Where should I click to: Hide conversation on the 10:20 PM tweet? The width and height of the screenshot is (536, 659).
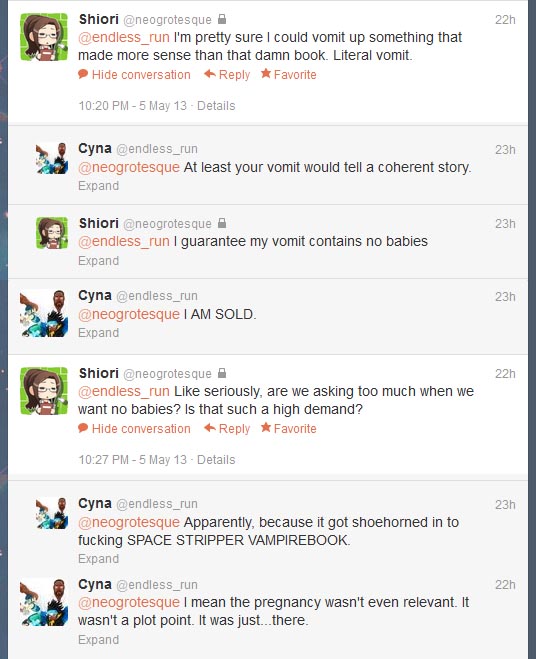coord(141,75)
